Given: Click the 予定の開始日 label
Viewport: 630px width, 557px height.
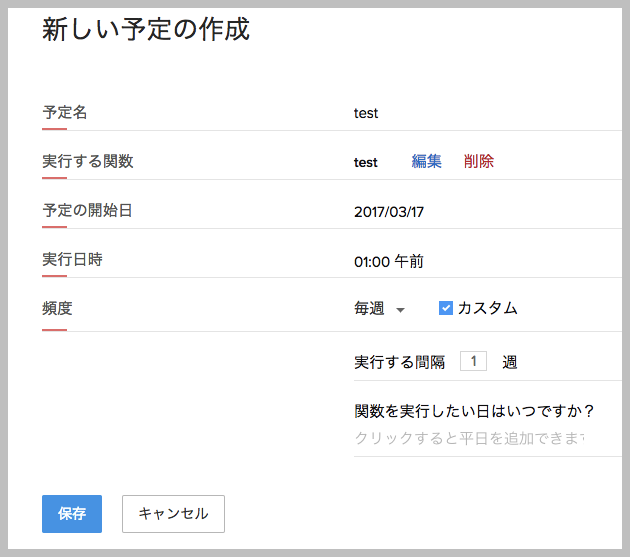Looking at the screenshot, I should tap(87, 210).
